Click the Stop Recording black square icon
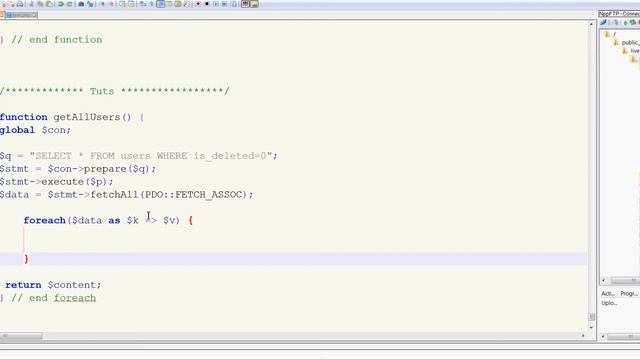Viewport: 640px width, 360px height. point(207,4)
